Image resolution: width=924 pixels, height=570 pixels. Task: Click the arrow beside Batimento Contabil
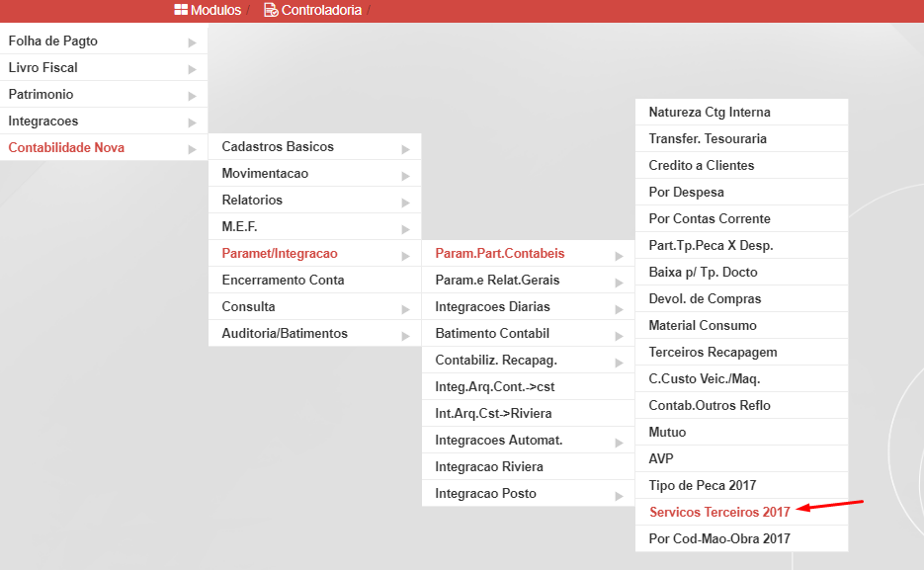coord(619,336)
